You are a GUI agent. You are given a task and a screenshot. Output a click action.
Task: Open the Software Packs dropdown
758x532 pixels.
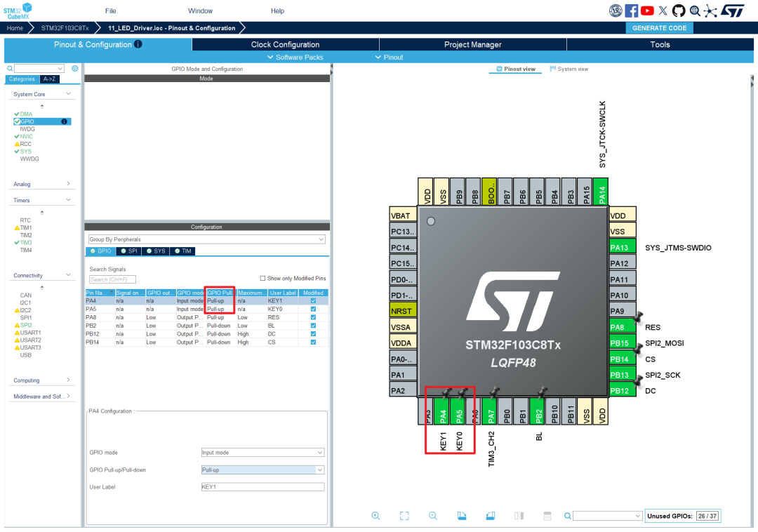point(295,57)
